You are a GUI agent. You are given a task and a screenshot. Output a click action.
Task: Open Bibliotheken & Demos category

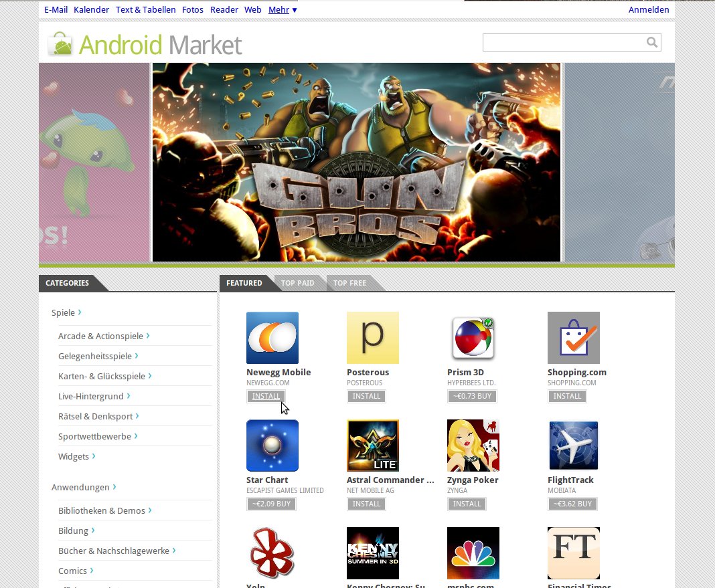[105, 510]
